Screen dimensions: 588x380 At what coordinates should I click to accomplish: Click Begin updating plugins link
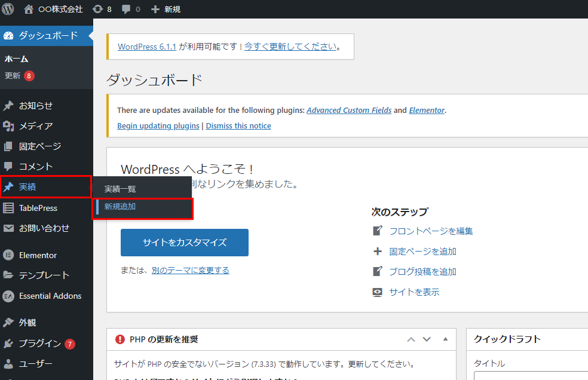point(158,126)
